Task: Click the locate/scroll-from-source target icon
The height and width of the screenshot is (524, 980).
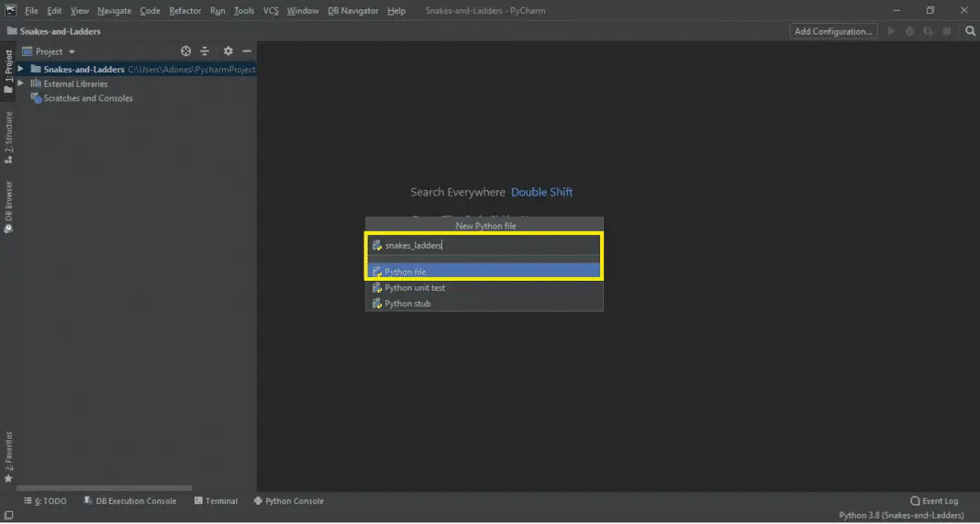Action: pyautogui.click(x=186, y=51)
